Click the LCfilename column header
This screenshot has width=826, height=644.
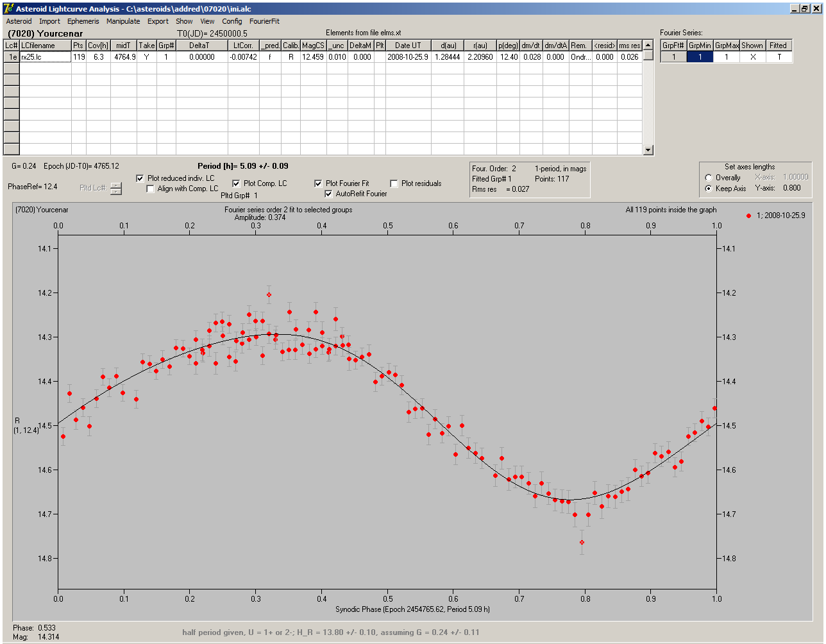(x=46, y=46)
